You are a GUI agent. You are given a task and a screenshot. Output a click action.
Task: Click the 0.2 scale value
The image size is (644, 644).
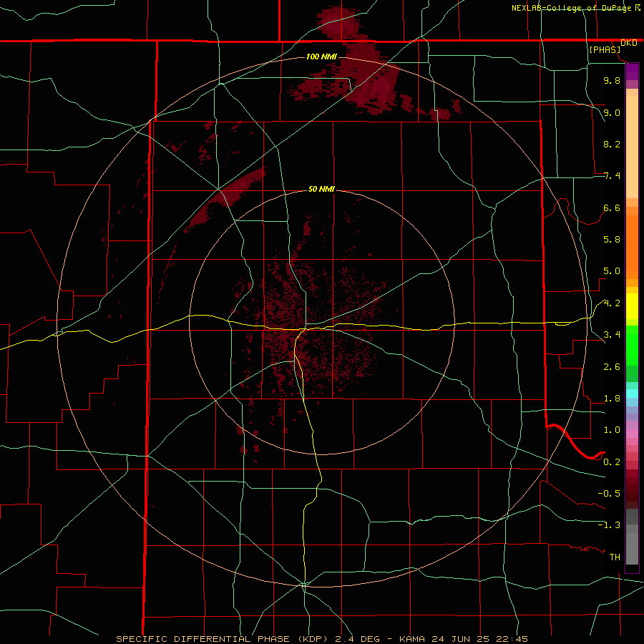(x=612, y=462)
